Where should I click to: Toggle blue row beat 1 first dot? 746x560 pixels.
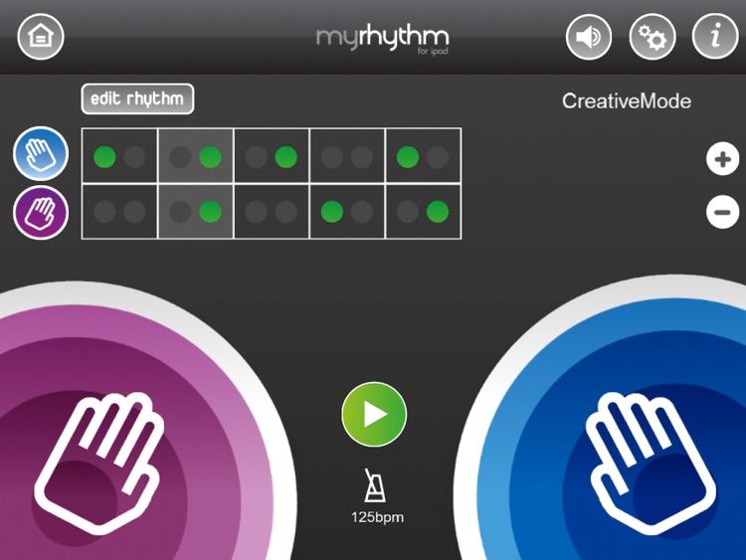pyautogui.click(x=104, y=157)
